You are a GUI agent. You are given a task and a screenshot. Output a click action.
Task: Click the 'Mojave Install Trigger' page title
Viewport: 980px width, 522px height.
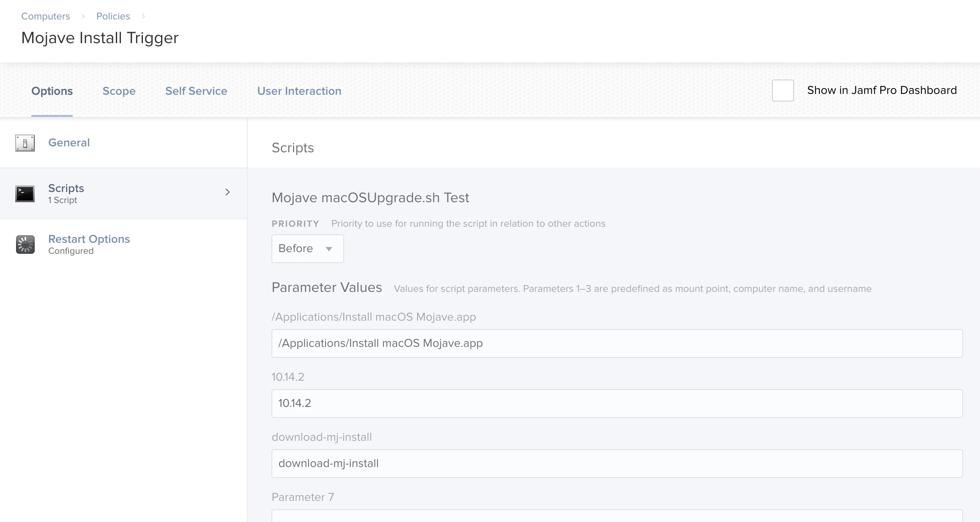click(100, 38)
